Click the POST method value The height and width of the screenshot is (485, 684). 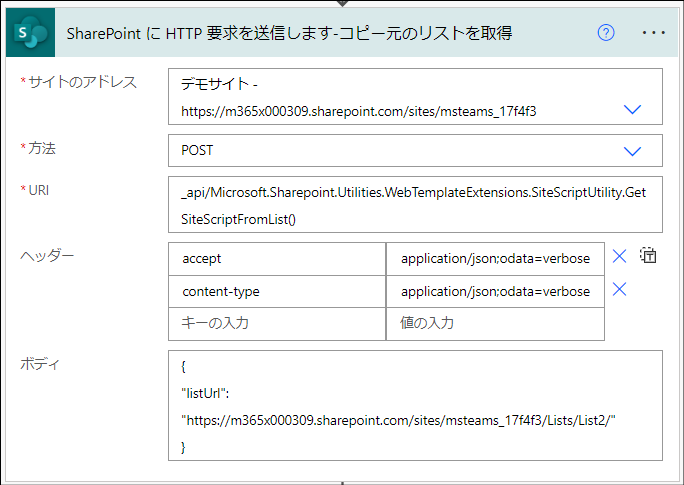pos(197,150)
